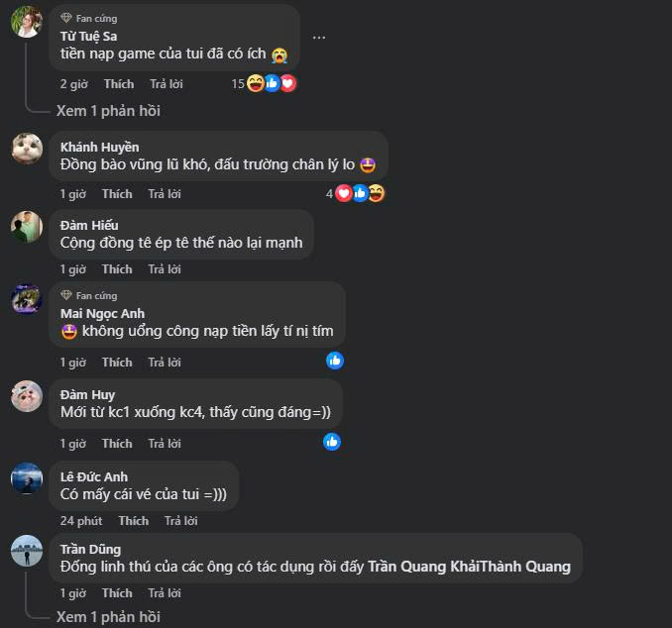Viewport: 672px width, 628px height.
Task: Like Đàm Hiếu's comment with Thích
Action: pos(117,269)
